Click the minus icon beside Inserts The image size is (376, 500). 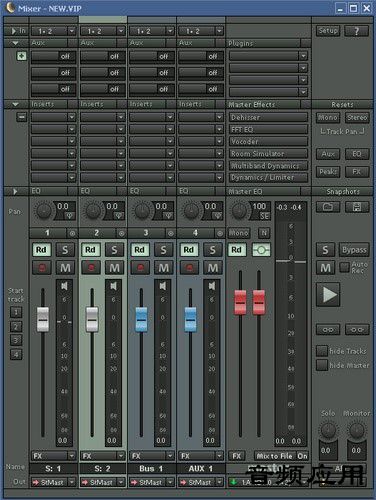[x=22, y=117]
